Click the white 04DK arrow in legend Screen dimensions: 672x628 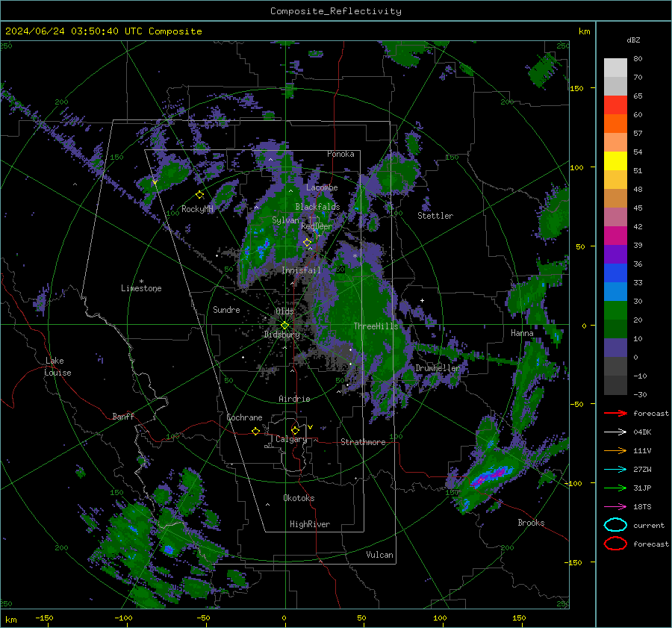(x=615, y=432)
